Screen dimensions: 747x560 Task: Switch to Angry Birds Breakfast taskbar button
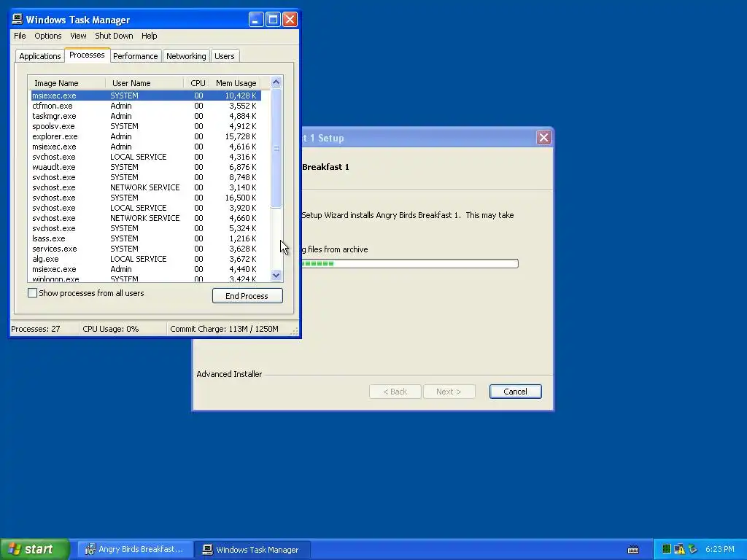click(x=135, y=549)
